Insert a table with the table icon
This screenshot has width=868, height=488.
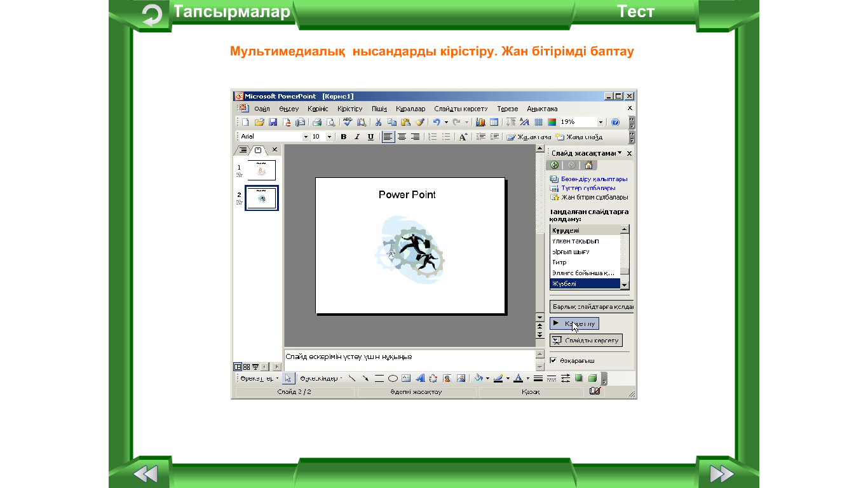click(x=494, y=122)
